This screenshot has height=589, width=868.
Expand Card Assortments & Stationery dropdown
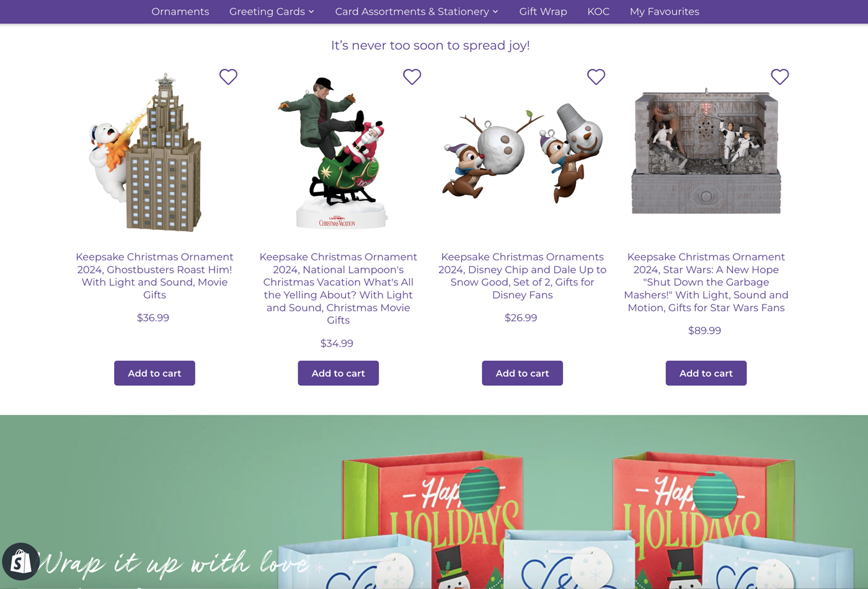[x=417, y=12]
